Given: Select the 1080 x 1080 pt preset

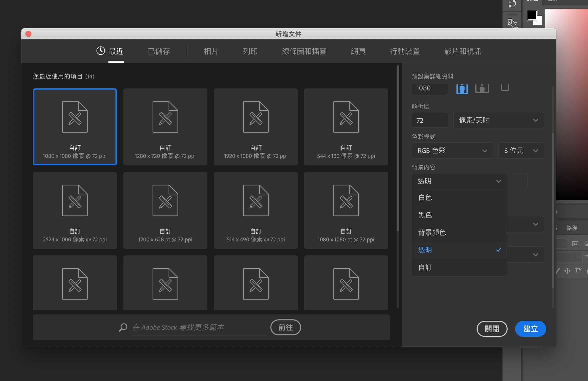Looking at the screenshot, I should coord(346,210).
